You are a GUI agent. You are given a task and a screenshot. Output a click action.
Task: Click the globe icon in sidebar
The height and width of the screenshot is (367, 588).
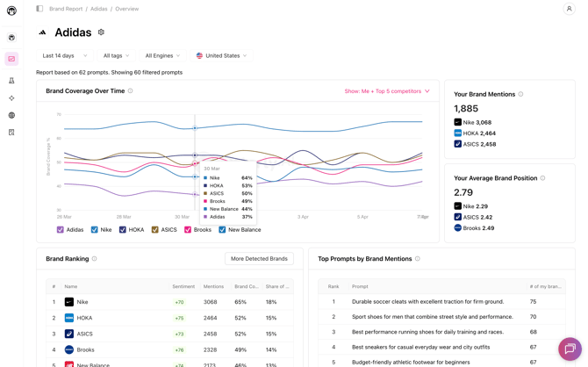tap(11, 115)
